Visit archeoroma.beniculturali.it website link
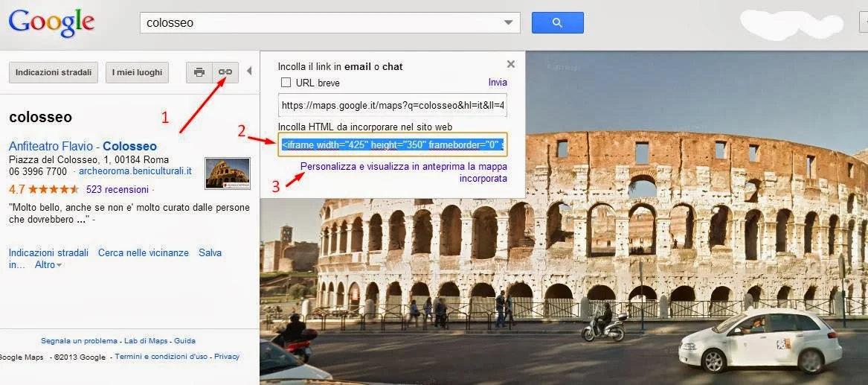868x385 pixels. point(135,171)
